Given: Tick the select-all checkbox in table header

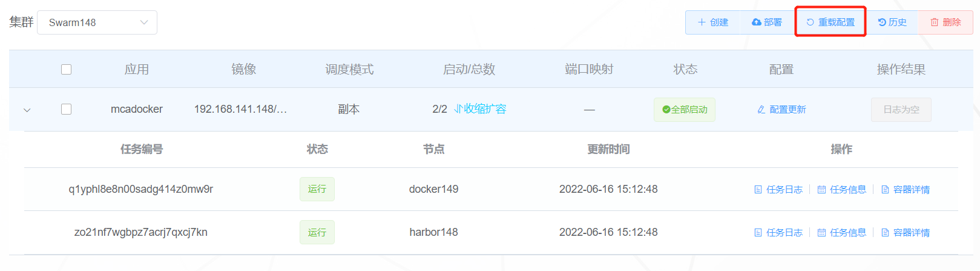Looking at the screenshot, I should coord(67,69).
